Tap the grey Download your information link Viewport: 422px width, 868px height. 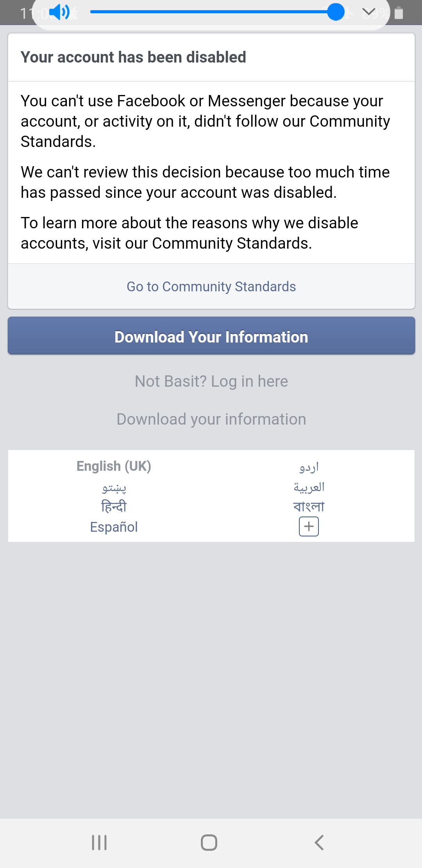[211, 419]
